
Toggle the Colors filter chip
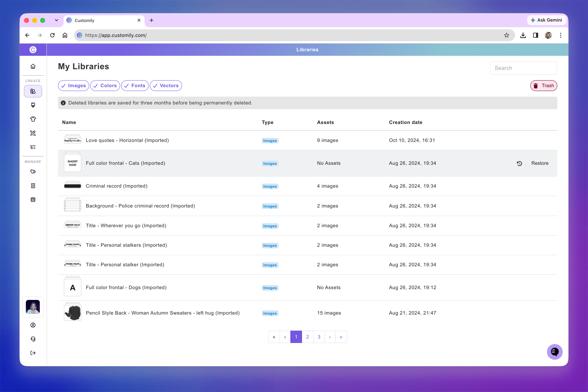point(105,86)
